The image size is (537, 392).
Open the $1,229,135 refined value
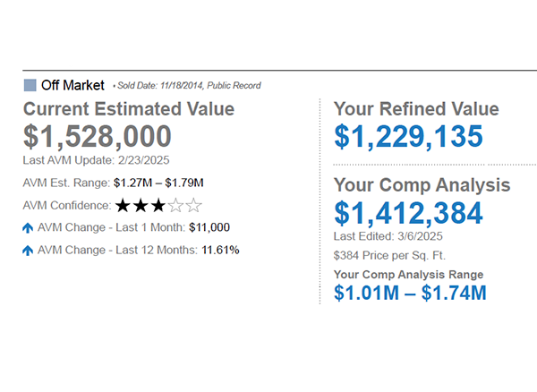[x=408, y=136]
